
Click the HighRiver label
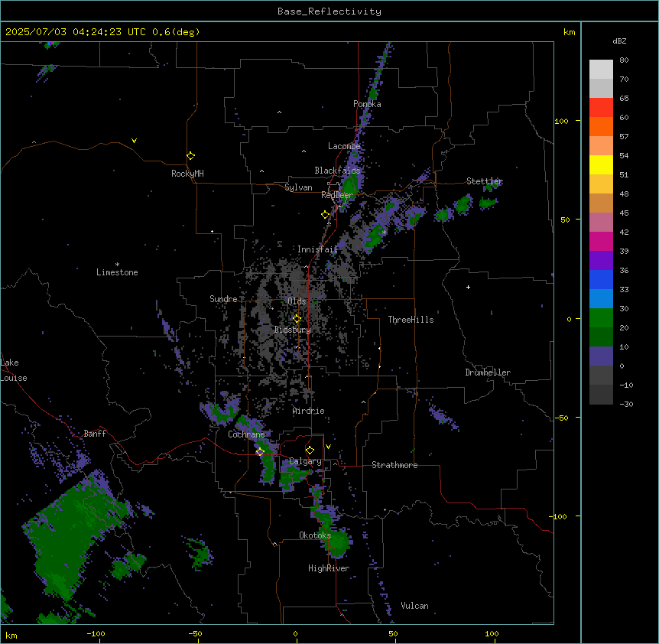329,568
